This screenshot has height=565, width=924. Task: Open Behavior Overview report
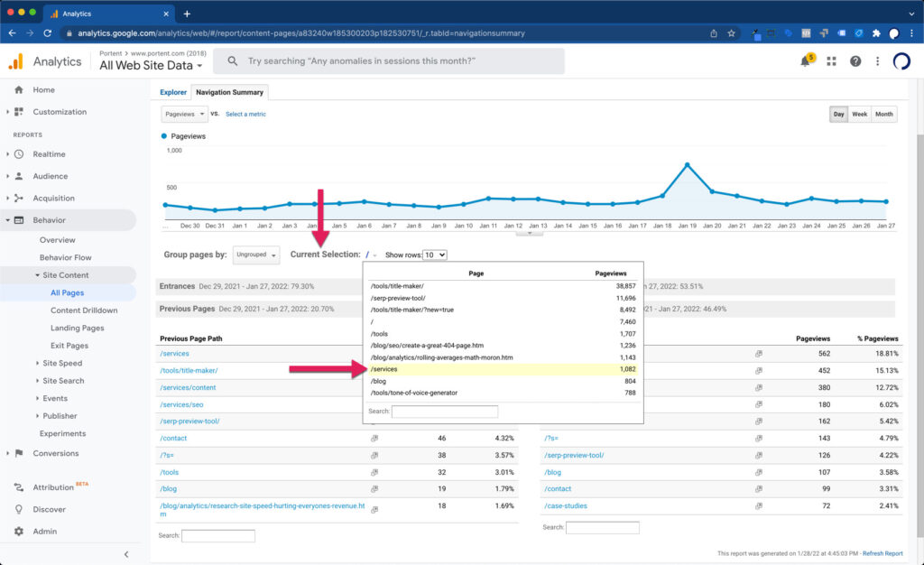click(57, 240)
